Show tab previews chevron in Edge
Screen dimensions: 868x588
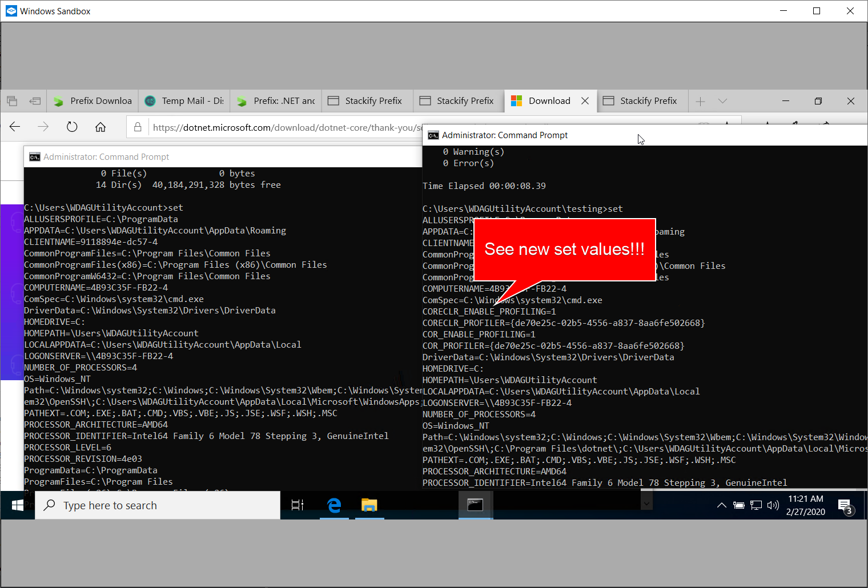[722, 101]
